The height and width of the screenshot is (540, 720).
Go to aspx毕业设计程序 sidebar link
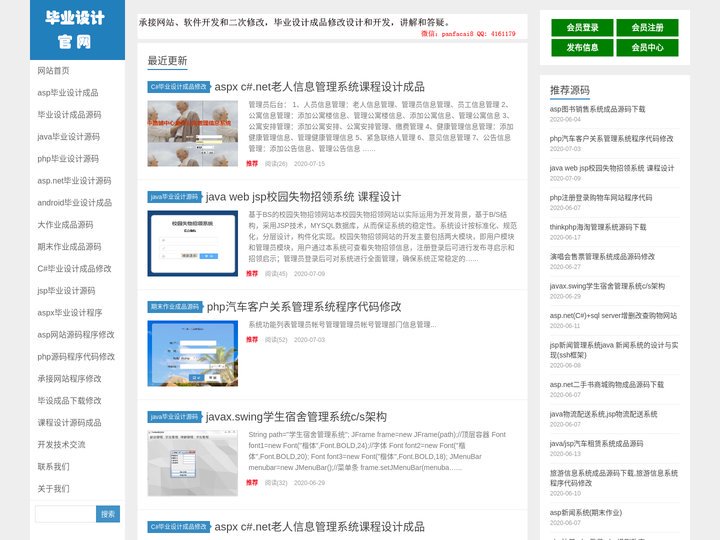pos(70,313)
